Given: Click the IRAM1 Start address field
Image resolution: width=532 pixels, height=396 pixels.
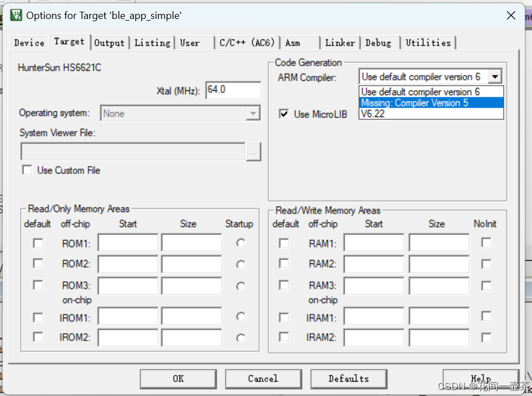Looking at the screenshot, I should point(374,316).
